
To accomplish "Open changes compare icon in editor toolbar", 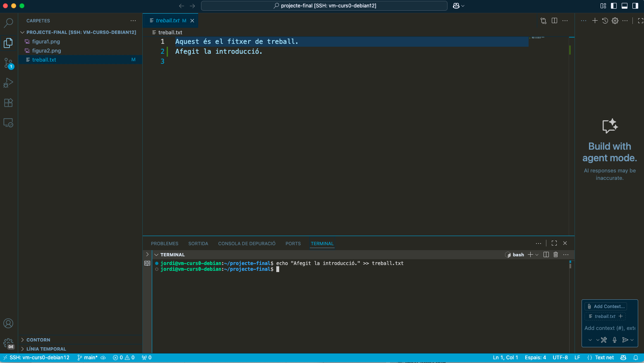I will pos(543,21).
